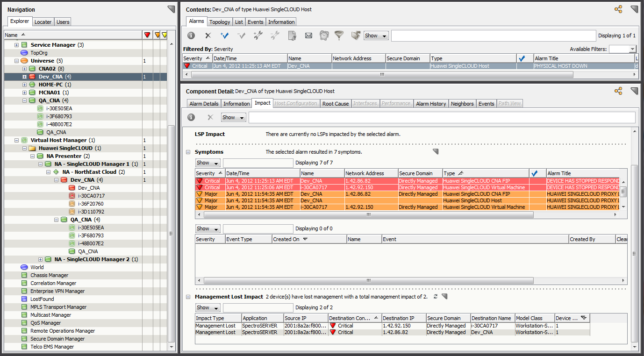The image size is (644, 356).
Task: Click the assign troubleshooter wrench icon
Action: coord(258,36)
